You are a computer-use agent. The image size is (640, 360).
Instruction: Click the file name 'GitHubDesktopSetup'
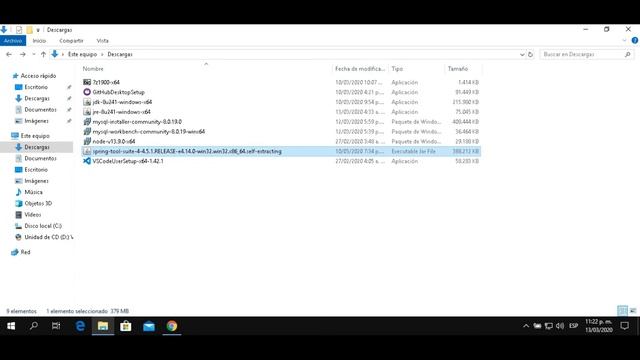[118, 92]
